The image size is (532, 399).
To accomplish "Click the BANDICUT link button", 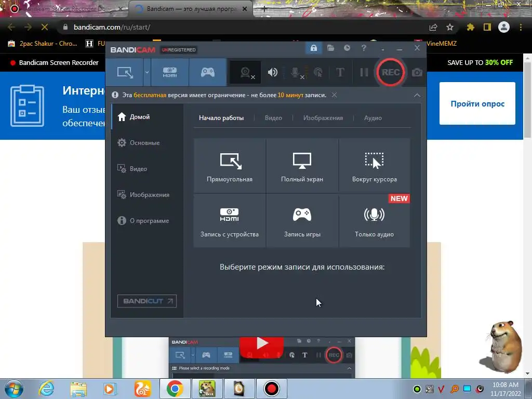I will click(147, 301).
